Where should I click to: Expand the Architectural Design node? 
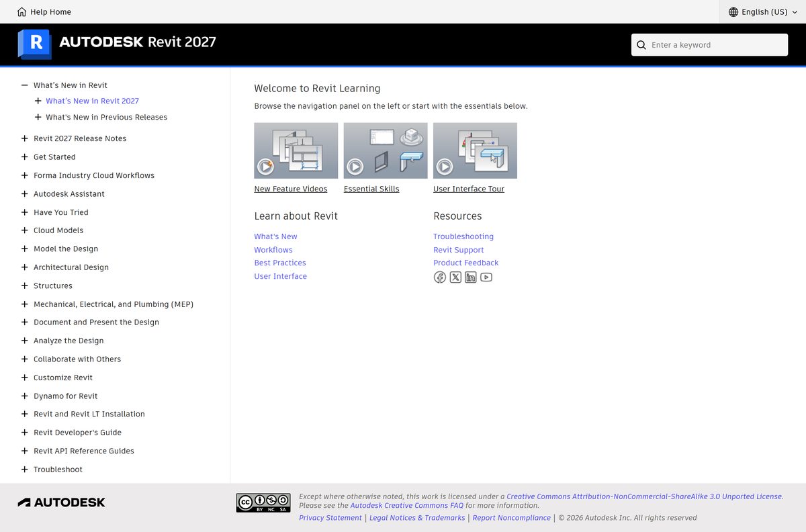(x=25, y=267)
